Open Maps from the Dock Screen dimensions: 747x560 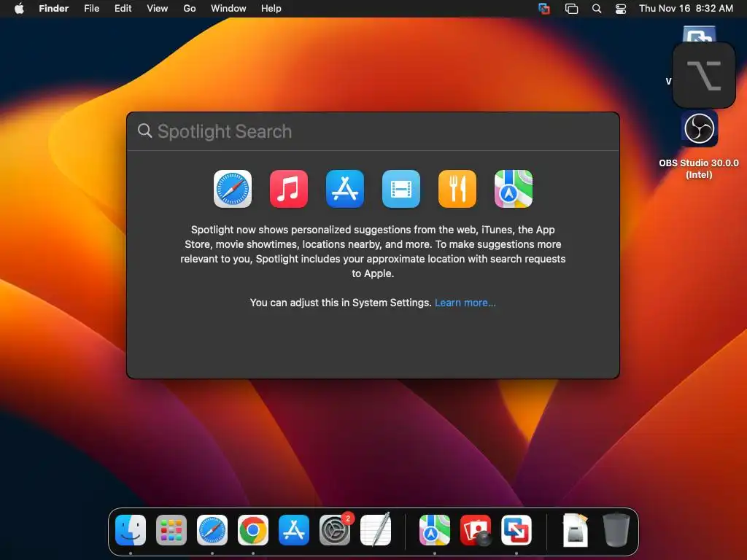(435, 530)
